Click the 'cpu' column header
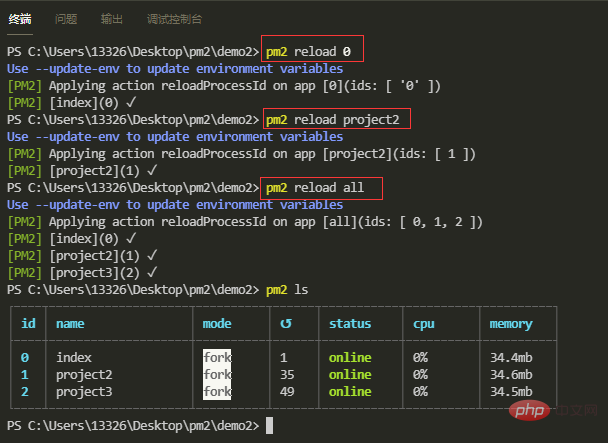The width and height of the screenshot is (608, 443). (x=423, y=324)
